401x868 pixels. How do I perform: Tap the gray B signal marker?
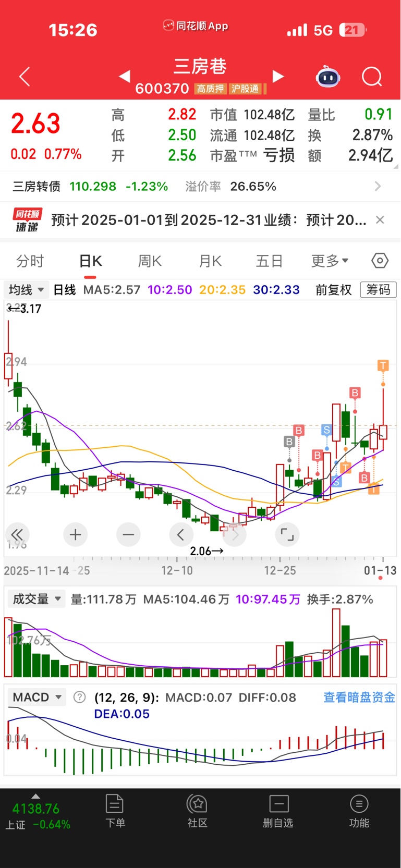[289, 442]
